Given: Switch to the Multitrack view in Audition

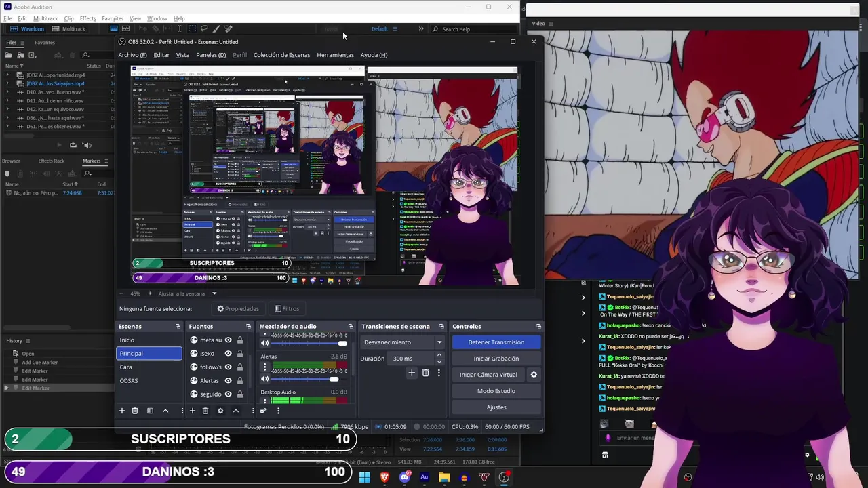Looking at the screenshot, I should tap(69, 29).
